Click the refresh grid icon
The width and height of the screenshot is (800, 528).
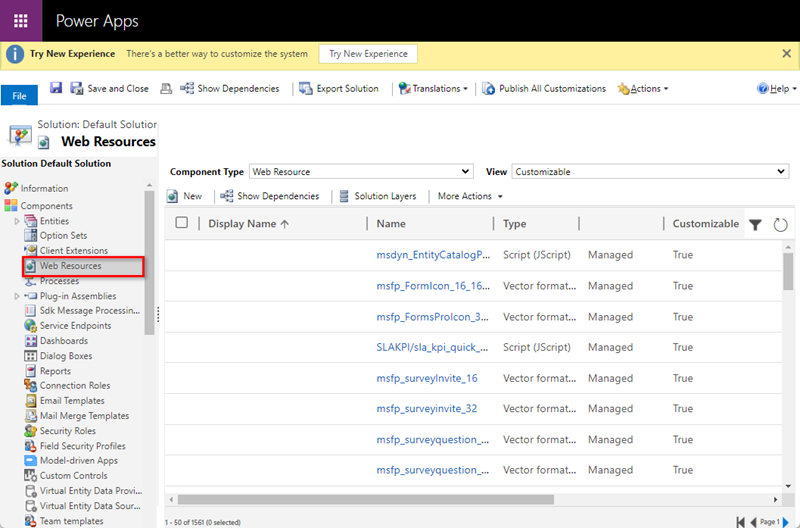pos(780,224)
